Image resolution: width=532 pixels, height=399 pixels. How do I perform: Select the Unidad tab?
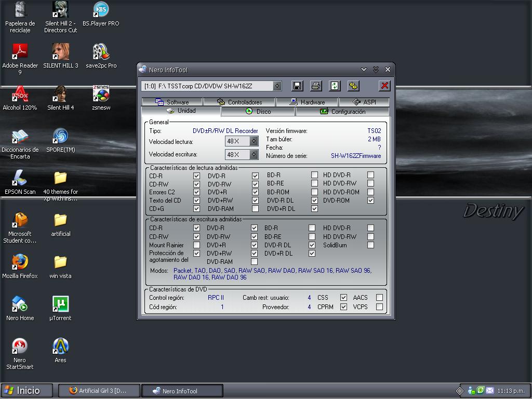[x=181, y=111]
